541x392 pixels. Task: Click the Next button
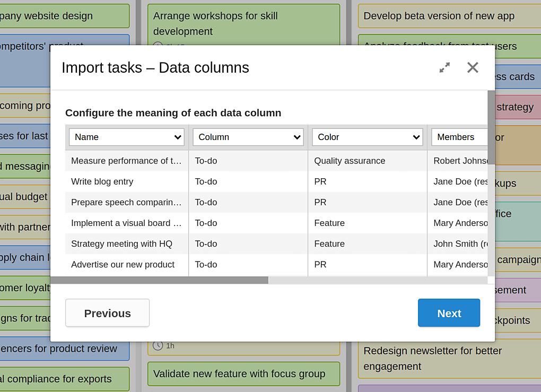[449, 313]
